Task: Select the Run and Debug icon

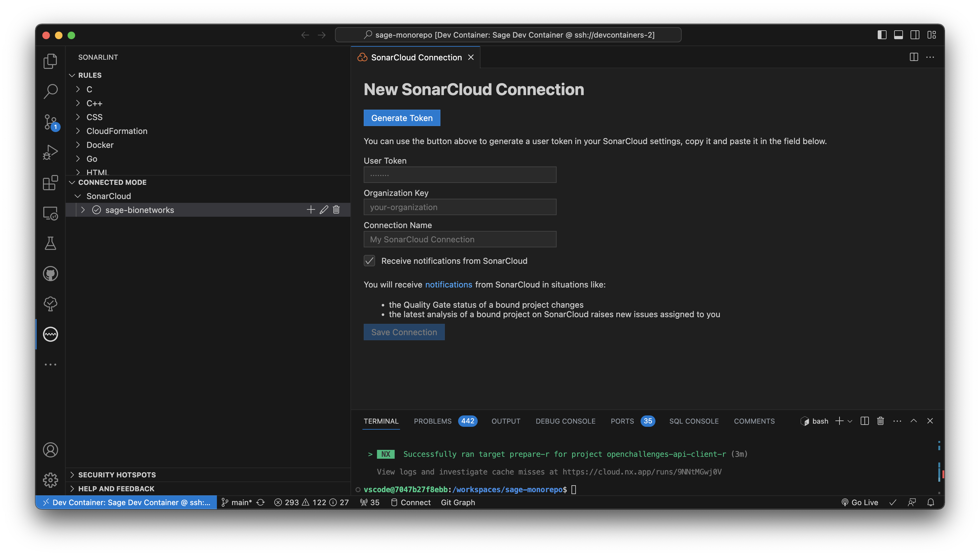Action: coord(50,152)
